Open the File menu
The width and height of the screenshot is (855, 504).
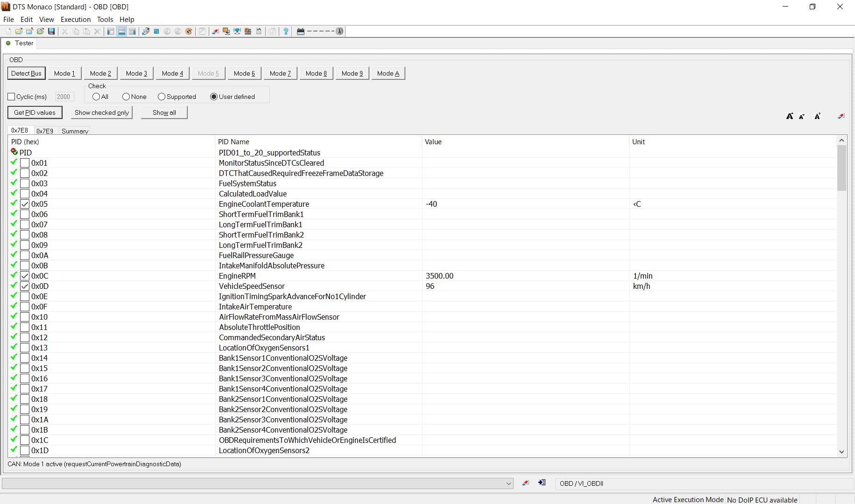(x=8, y=19)
